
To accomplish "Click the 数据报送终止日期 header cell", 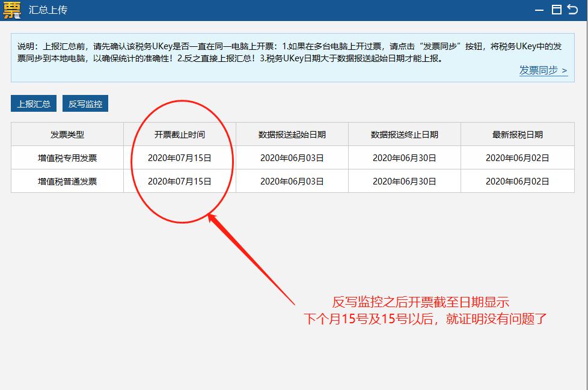I will pyautogui.click(x=404, y=134).
